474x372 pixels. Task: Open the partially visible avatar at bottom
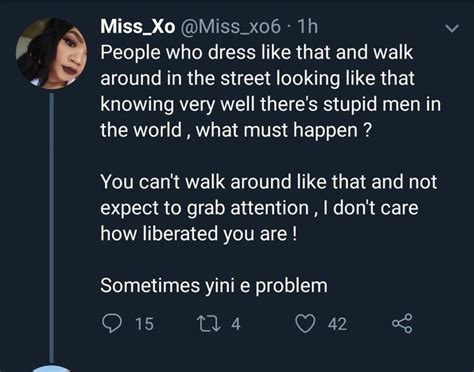tap(52, 368)
